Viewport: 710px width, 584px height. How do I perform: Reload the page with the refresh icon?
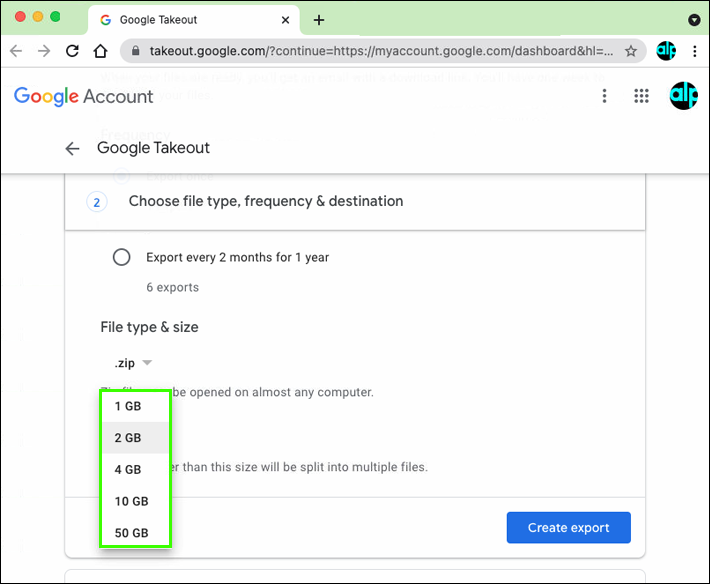point(72,51)
